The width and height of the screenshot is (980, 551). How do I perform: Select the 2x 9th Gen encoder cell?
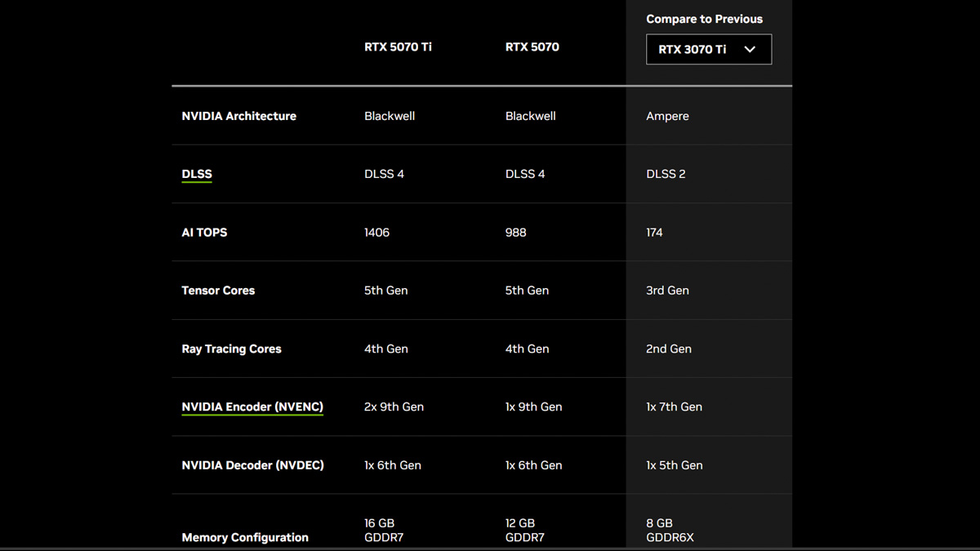coord(394,407)
